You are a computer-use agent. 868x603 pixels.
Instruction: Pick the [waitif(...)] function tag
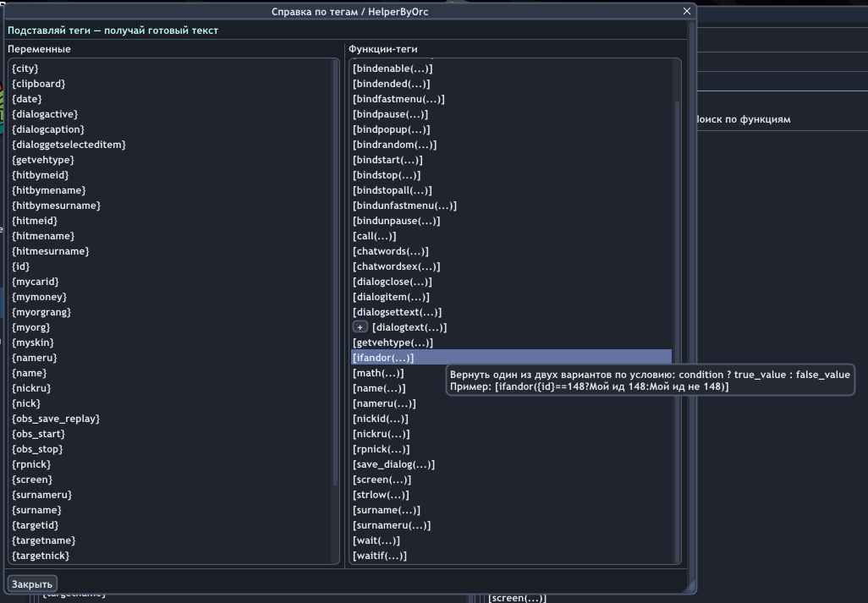pyautogui.click(x=379, y=556)
